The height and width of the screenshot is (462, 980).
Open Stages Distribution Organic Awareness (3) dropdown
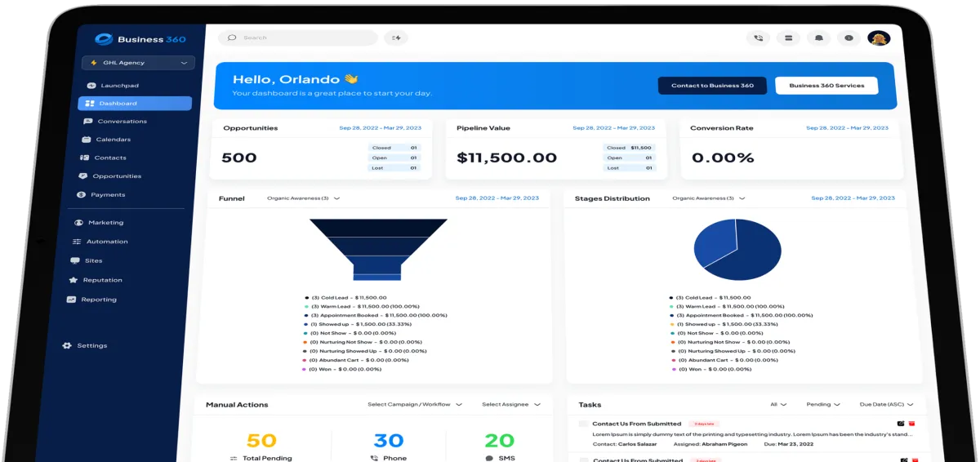click(x=708, y=198)
